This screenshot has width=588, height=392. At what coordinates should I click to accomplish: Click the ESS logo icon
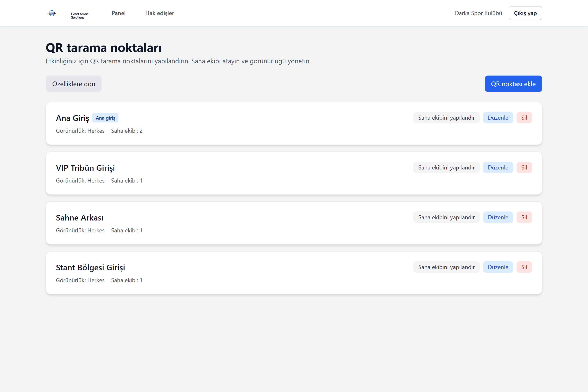pyautogui.click(x=52, y=13)
